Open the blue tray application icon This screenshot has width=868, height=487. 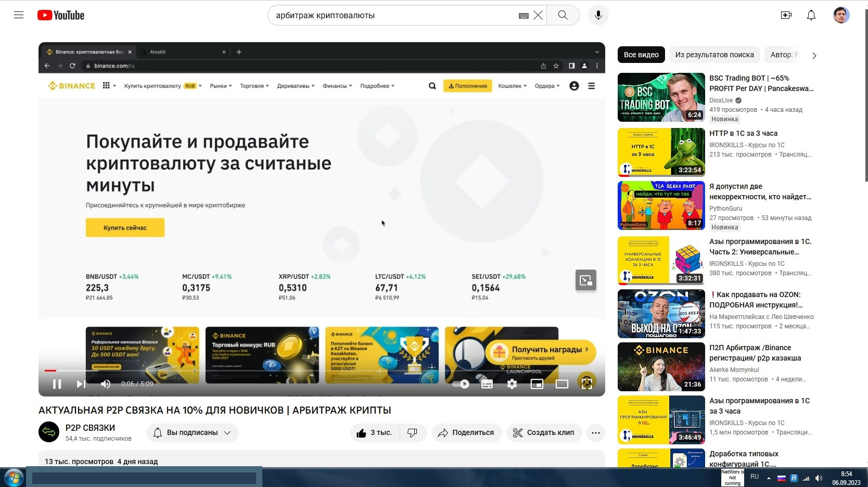[x=794, y=478]
